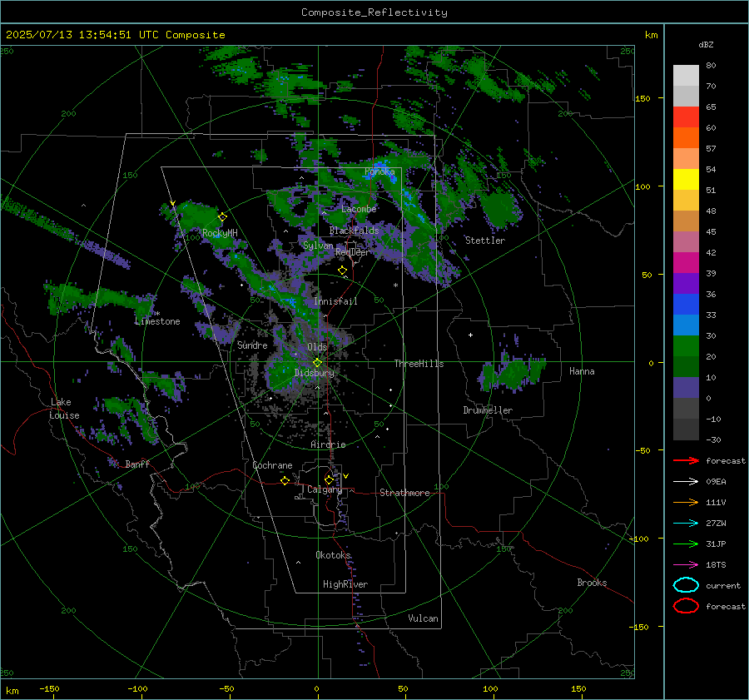The height and width of the screenshot is (700, 749).
Task: Click the Sundre town label
Action: (252, 345)
